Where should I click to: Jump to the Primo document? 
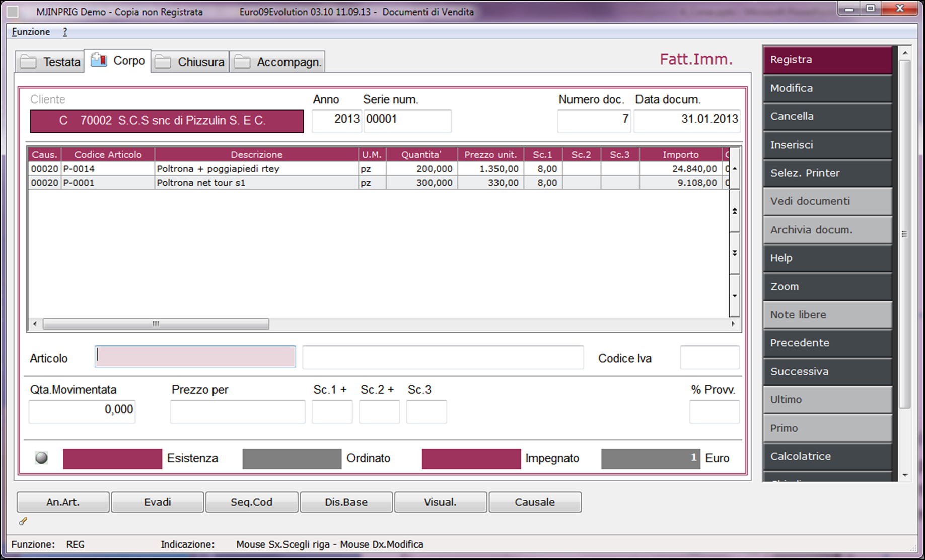coord(827,428)
